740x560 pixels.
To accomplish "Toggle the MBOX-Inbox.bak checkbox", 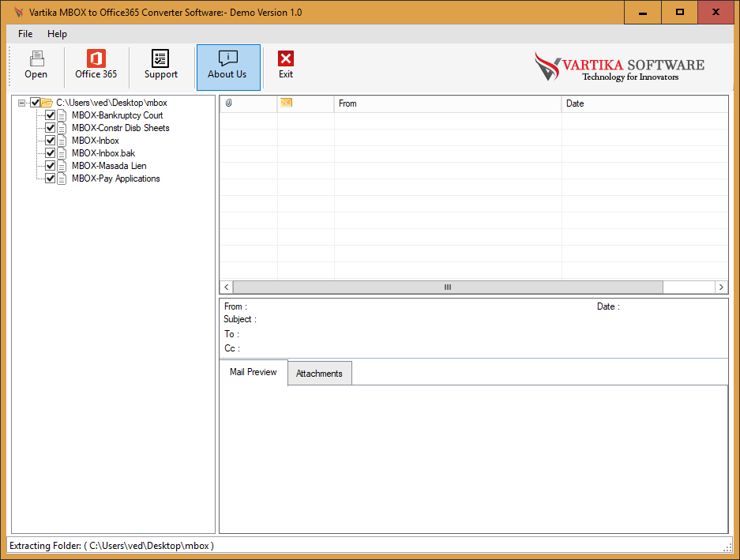I will coord(50,153).
